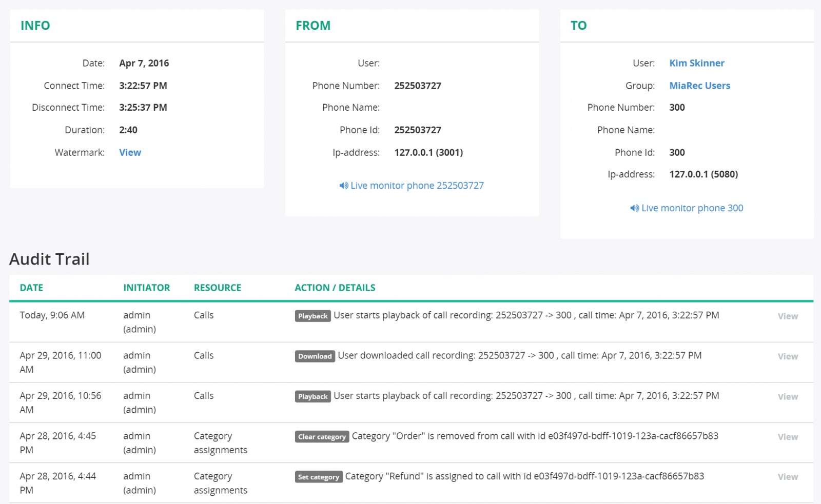Click the Playback badge in the first row
The image size is (821, 504).
[x=312, y=316]
